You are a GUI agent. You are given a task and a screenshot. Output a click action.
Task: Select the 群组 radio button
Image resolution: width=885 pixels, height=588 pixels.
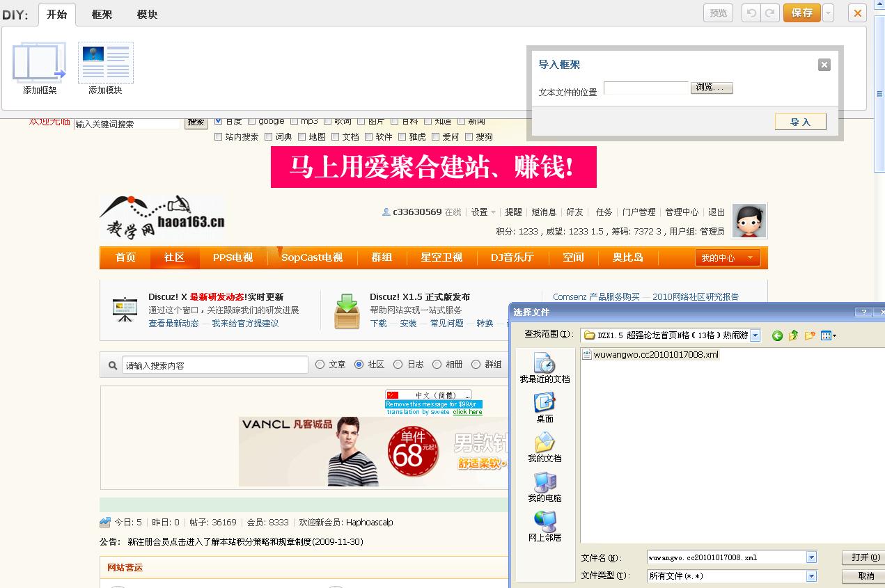tap(476, 364)
